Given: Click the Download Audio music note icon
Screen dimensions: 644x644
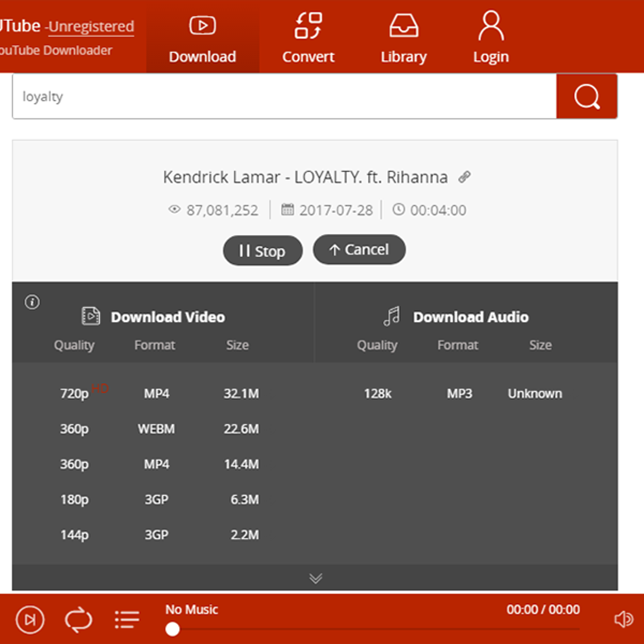Looking at the screenshot, I should tap(392, 316).
